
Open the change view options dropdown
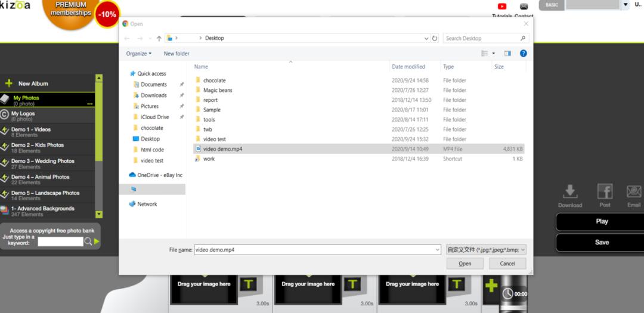click(494, 54)
